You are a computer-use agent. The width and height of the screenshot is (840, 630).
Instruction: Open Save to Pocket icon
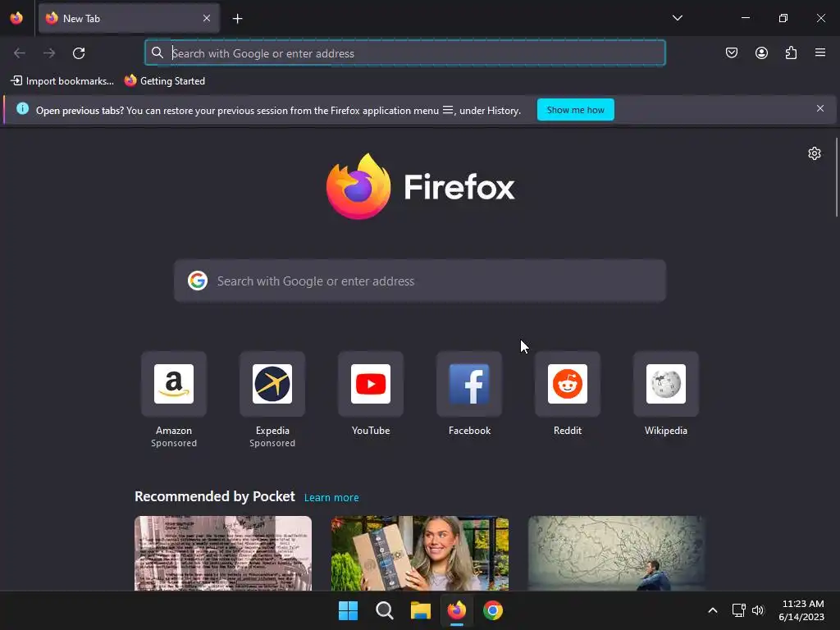[x=732, y=52]
